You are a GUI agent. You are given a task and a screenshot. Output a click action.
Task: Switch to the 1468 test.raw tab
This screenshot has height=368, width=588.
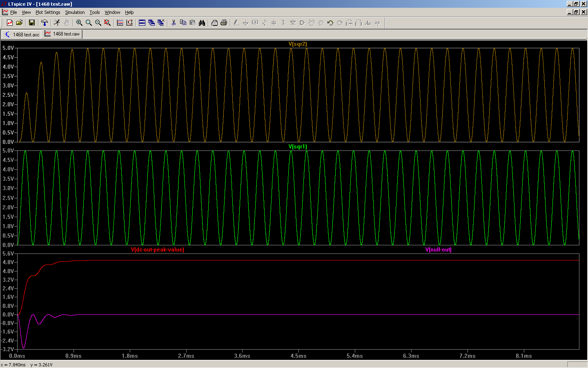[62, 34]
